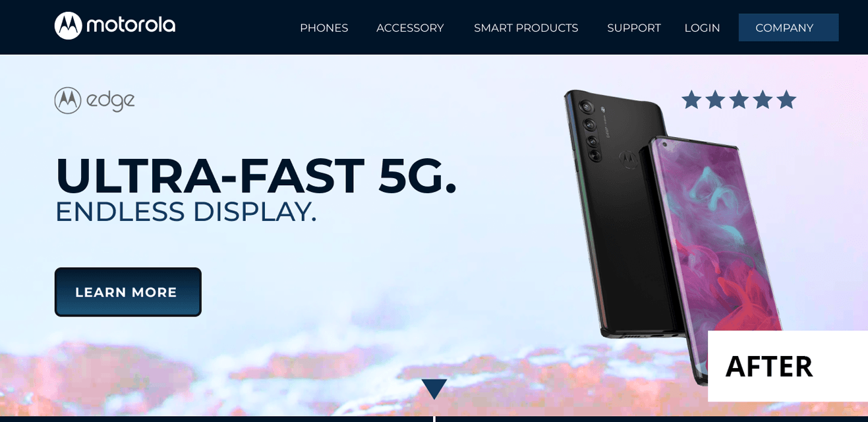The image size is (868, 422).
Task: Click the fifth rating star
Action: tap(786, 100)
